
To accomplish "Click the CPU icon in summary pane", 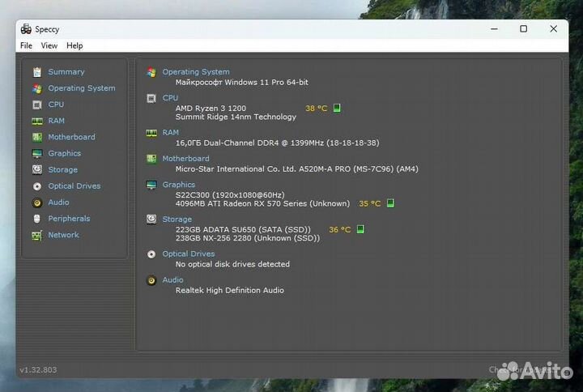I will (151, 99).
